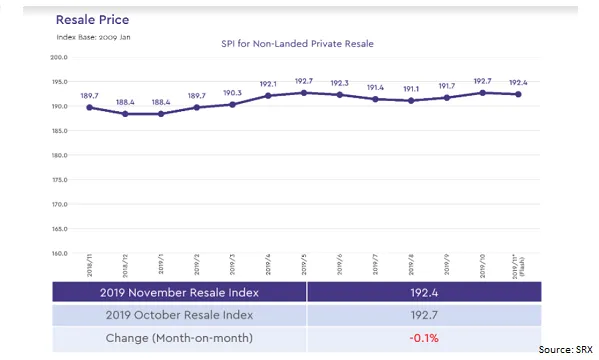Select the -0.1% month-on-month change value
The width and height of the screenshot is (599, 360).
pyautogui.click(x=424, y=338)
